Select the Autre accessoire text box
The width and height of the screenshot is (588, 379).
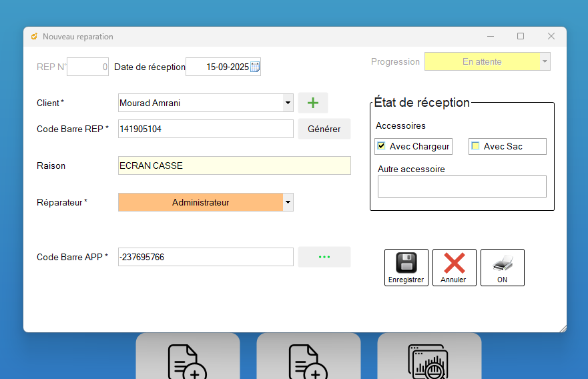point(462,187)
